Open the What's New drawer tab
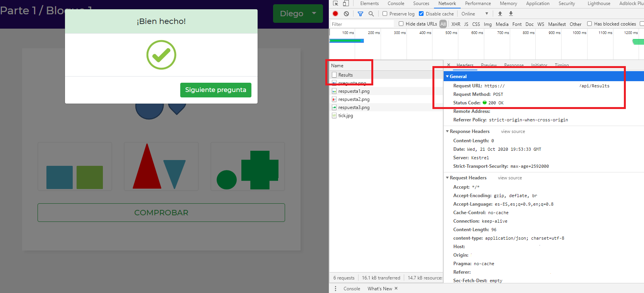This screenshot has height=293, width=644. click(x=380, y=289)
